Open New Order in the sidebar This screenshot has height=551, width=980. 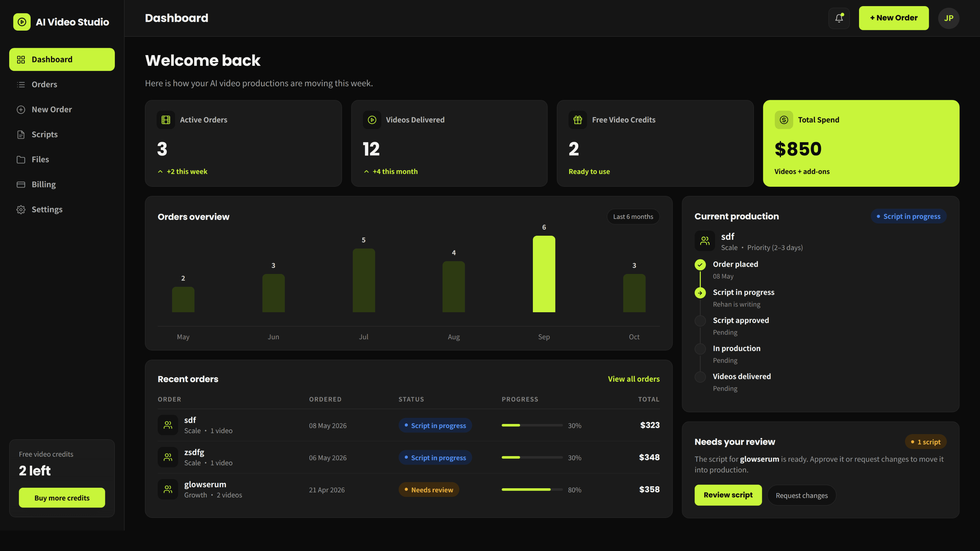[62, 110]
